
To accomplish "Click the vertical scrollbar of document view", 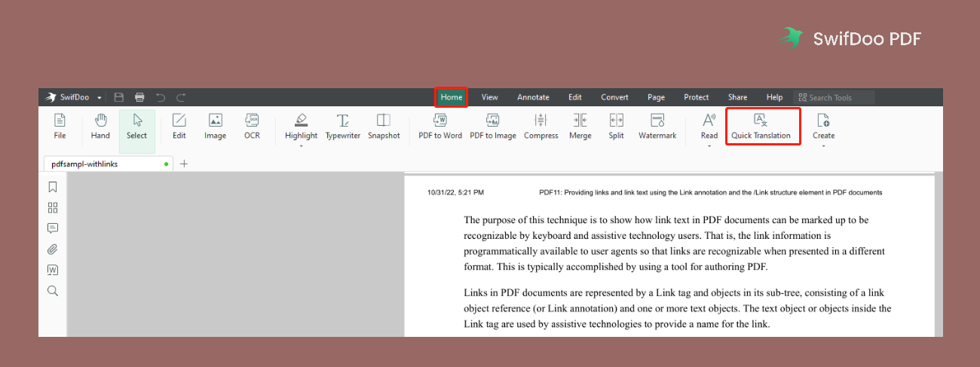I will [x=939, y=255].
